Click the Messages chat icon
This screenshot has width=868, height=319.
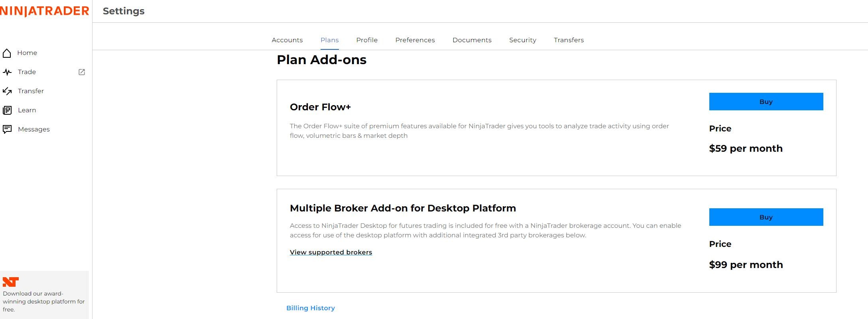point(7,129)
